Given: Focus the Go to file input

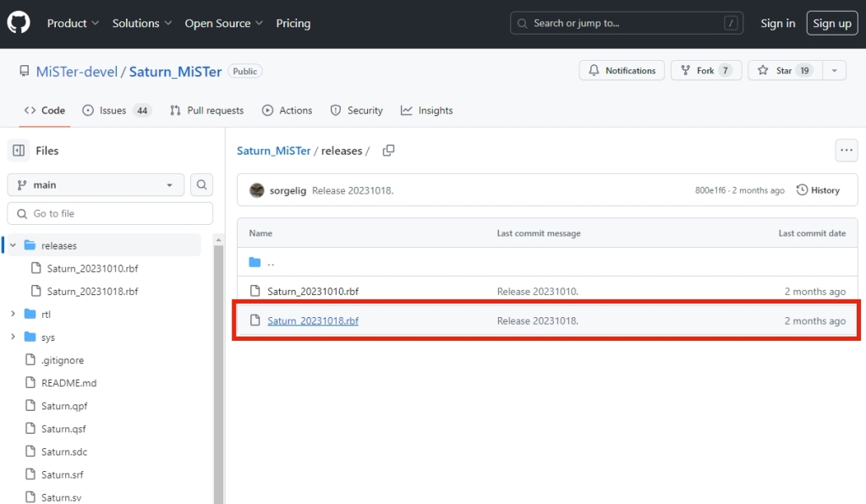Looking at the screenshot, I should pos(110,213).
